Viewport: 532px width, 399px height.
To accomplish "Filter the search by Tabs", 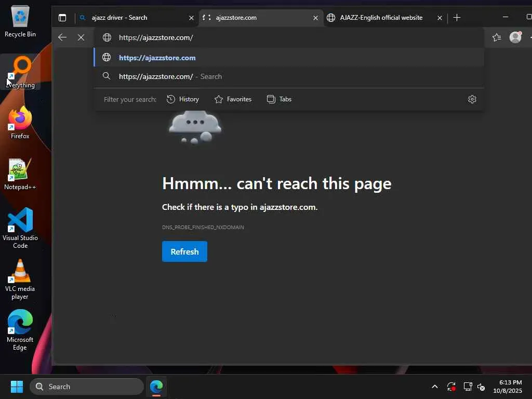I will 279,99.
